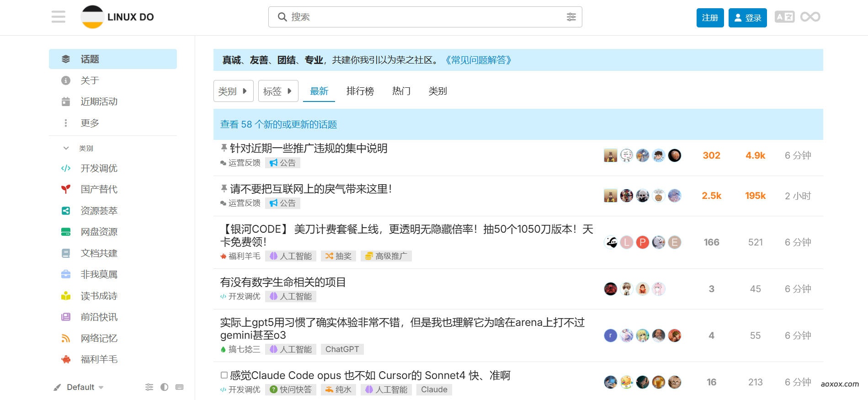Expand 更多 in the sidebar
868x400 pixels.
90,123
